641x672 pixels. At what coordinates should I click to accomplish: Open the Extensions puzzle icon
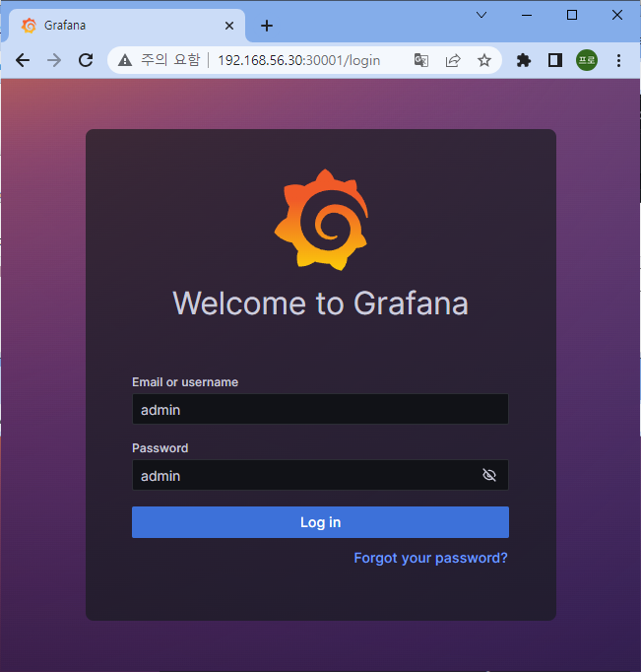tap(523, 60)
